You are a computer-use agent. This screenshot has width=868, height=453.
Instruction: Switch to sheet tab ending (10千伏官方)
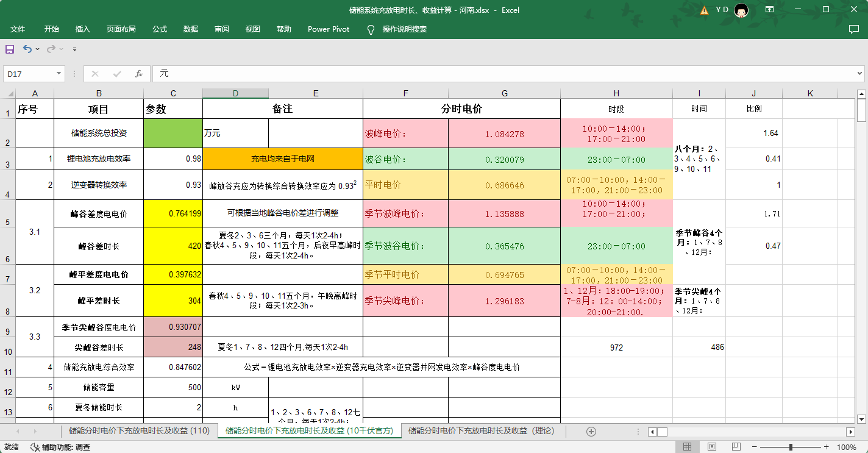[309, 431]
